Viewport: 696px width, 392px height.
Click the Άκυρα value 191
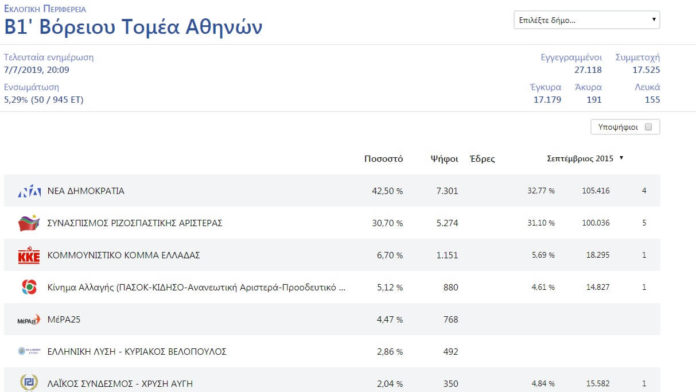(594, 99)
